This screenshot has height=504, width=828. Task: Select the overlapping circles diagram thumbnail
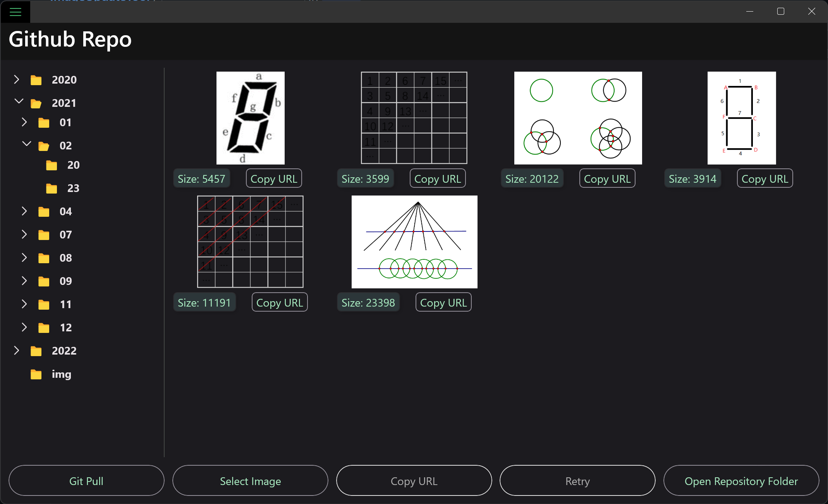point(577,118)
